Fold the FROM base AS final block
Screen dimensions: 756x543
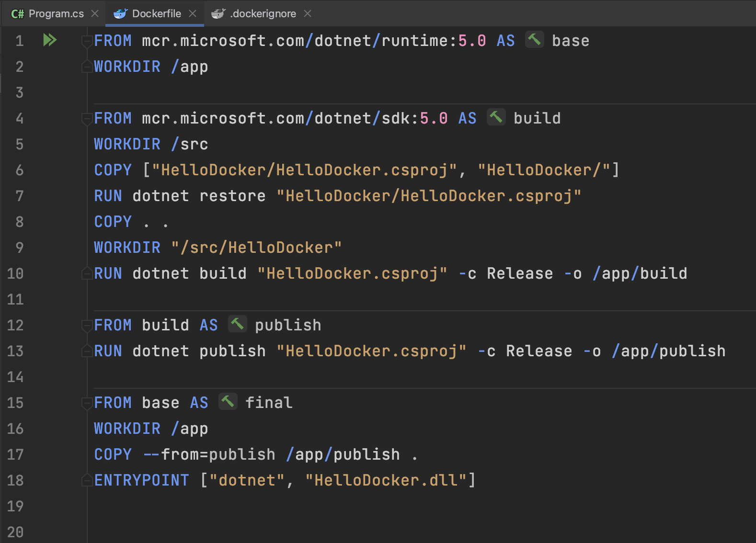pos(87,403)
